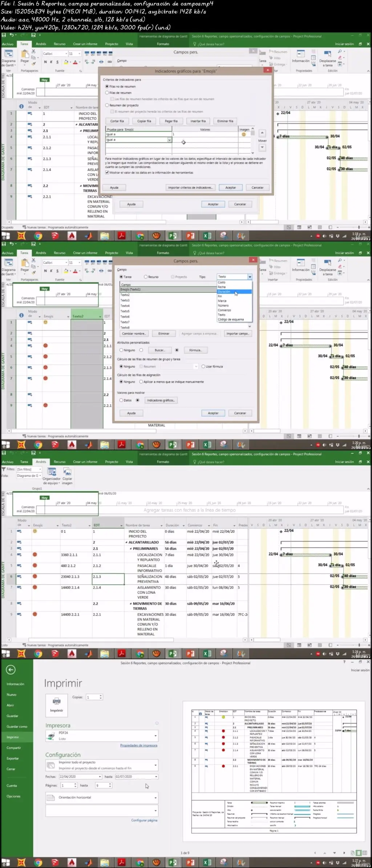Viewport: 372px width, 868px height.
Task: Open the Configurar página link
Action: click(x=144, y=820)
